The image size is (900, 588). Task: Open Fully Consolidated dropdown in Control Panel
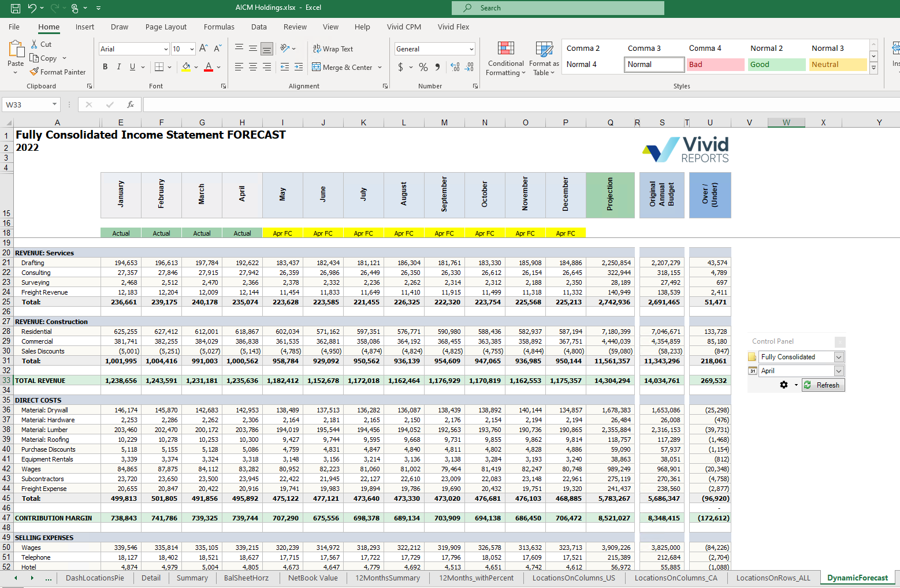(839, 357)
